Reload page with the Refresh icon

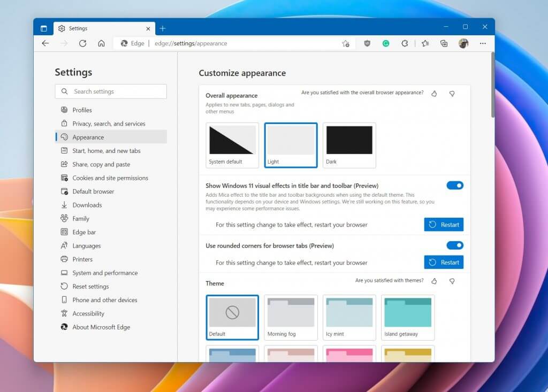[x=83, y=43]
